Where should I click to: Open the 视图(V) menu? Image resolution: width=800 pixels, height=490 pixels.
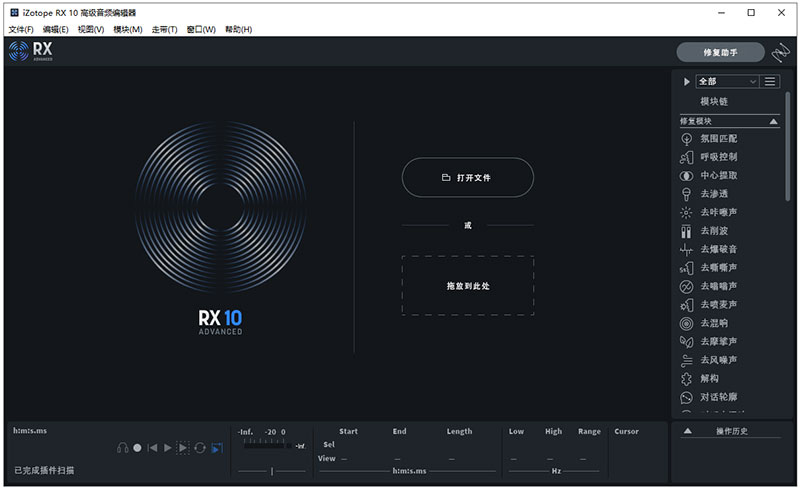point(91,30)
